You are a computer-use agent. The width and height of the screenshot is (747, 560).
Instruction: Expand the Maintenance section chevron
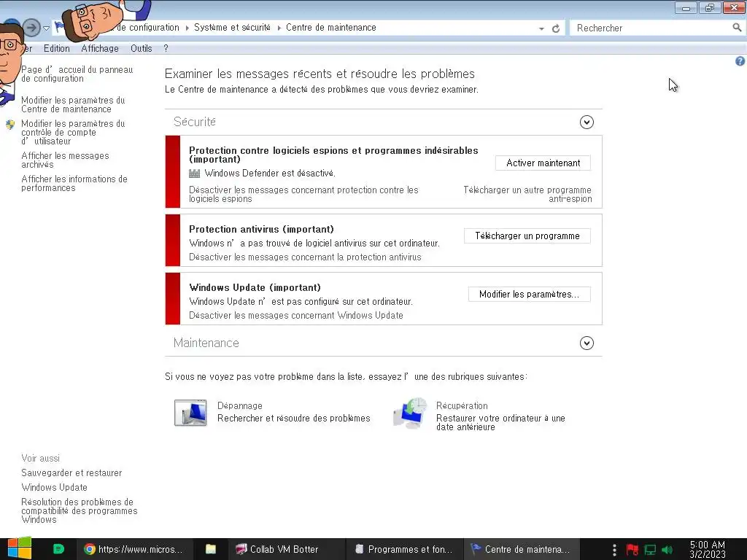[587, 343]
